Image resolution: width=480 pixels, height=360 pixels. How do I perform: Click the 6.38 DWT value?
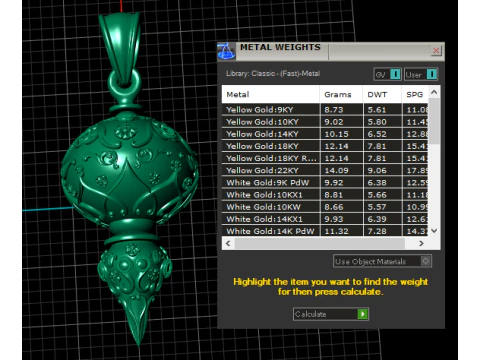click(377, 183)
